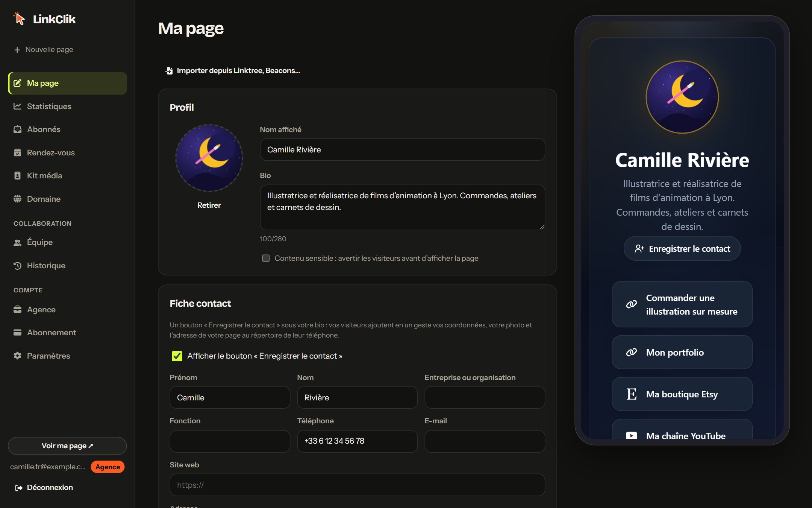Click the Abonnés envelope icon

(17, 129)
